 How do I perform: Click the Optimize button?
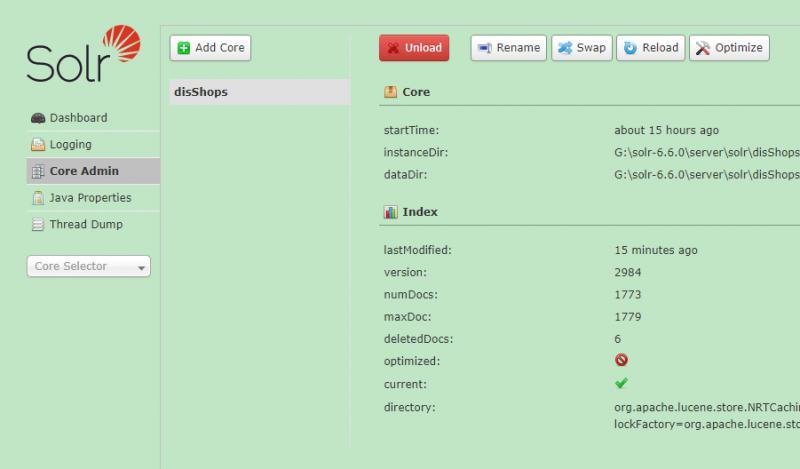(729, 48)
